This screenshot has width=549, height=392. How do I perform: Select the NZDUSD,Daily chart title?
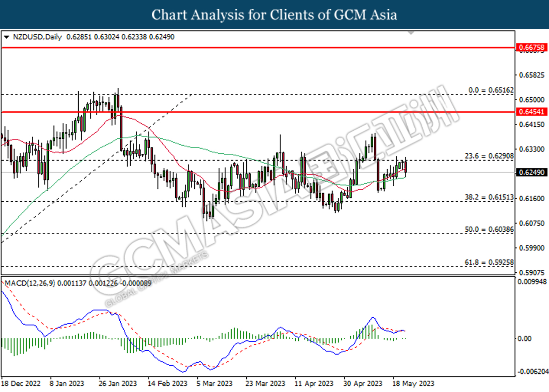37,37
